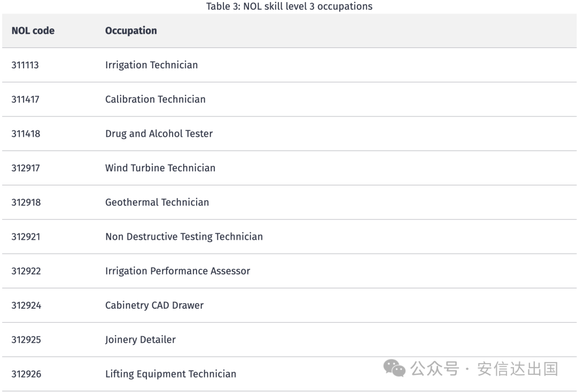Click the Irrigation Performance Assessor occupation

[x=177, y=271]
